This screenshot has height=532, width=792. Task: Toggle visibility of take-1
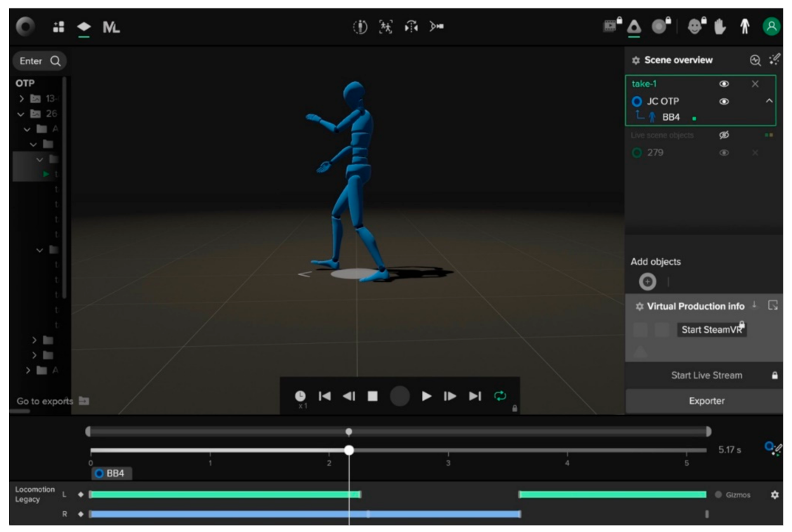pyautogui.click(x=724, y=84)
